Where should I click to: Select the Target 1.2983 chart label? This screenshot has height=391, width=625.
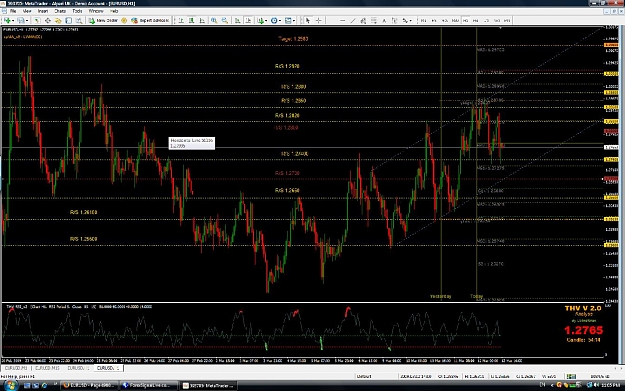(293, 39)
